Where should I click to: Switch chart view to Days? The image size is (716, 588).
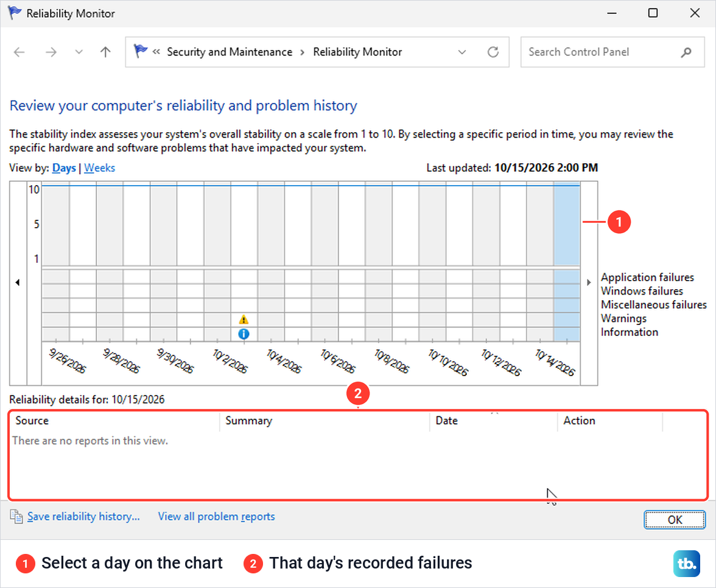pyautogui.click(x=64, y=168)
